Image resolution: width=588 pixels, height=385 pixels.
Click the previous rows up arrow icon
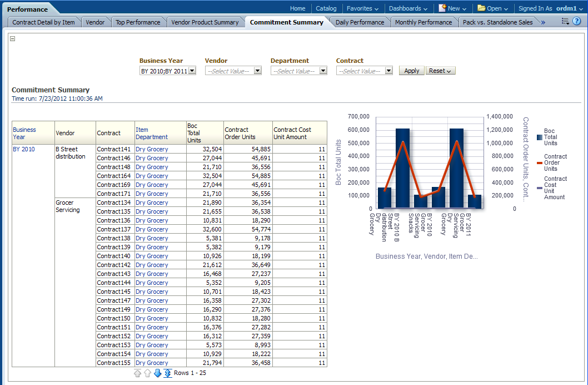147,373
